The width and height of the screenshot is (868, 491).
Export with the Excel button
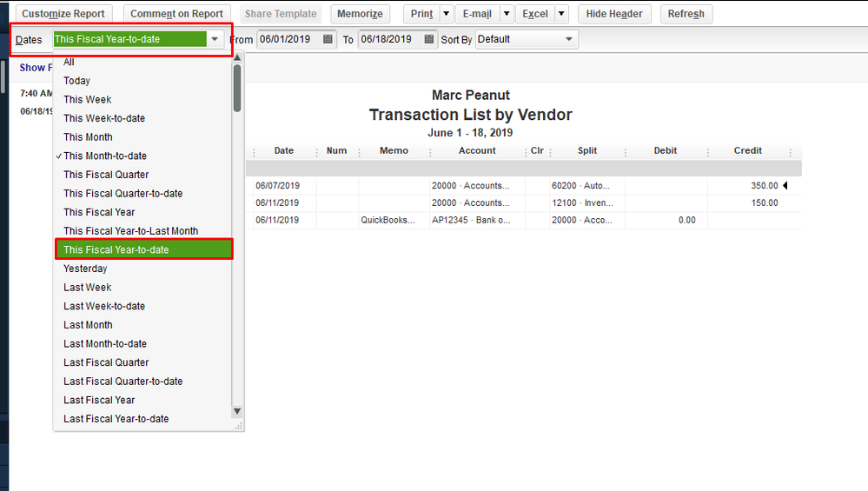(x=535, y=14)
